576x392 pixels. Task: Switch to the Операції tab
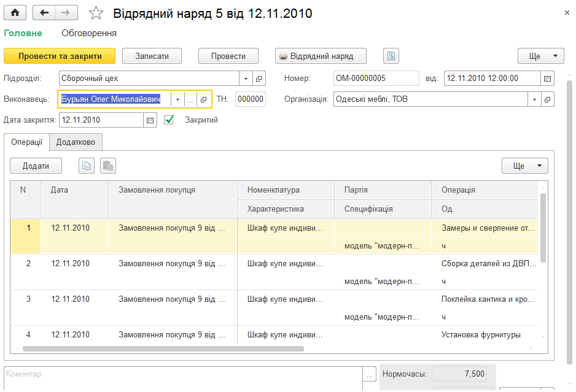26,142
